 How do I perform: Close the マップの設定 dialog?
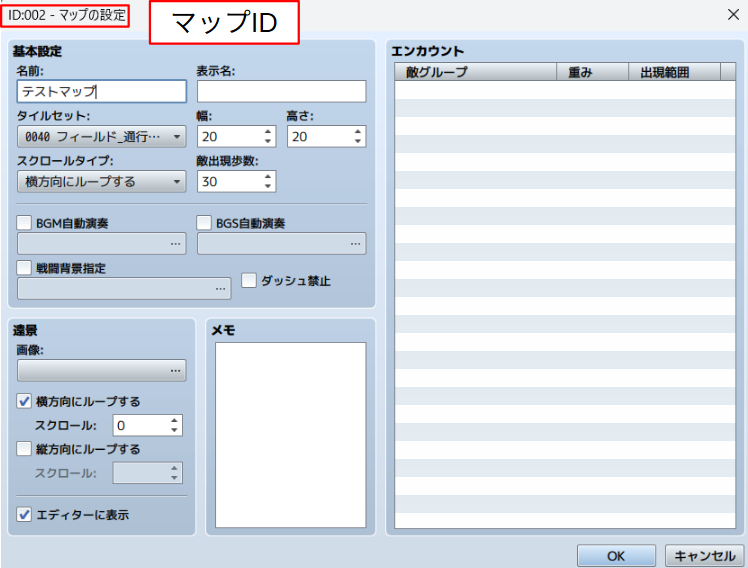733,15
